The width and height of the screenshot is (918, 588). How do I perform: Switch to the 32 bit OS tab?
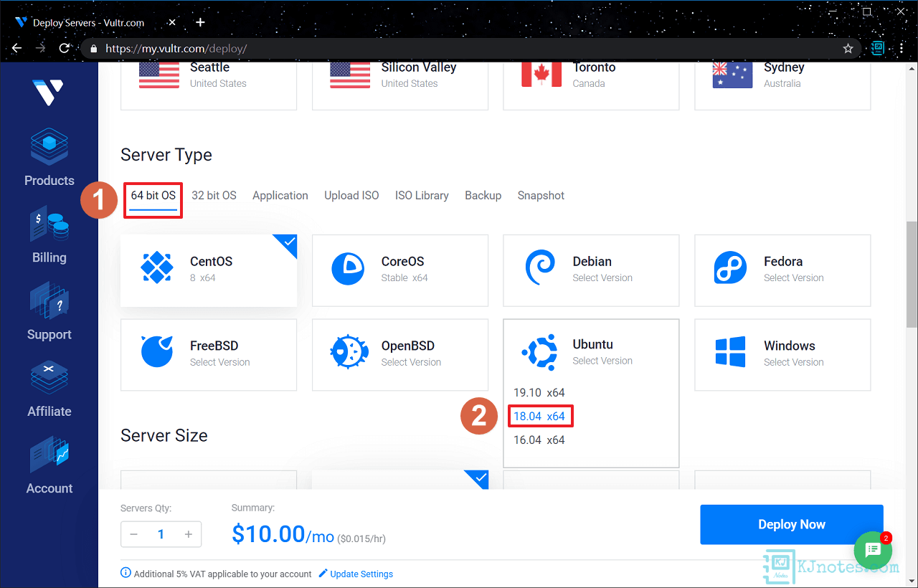214,195
